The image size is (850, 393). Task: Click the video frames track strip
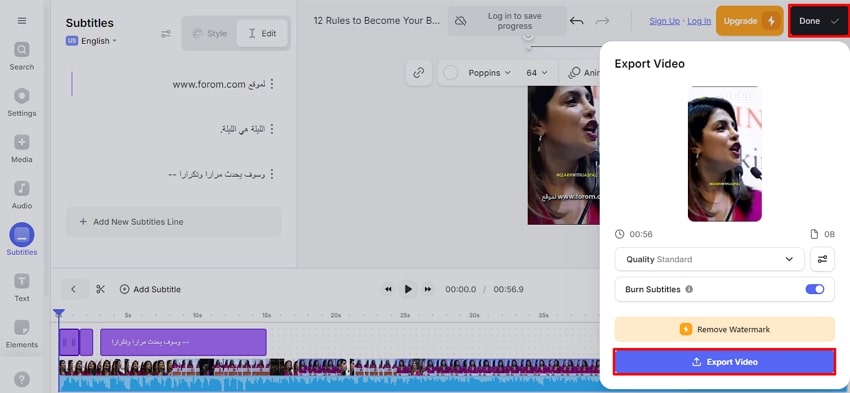tap(329, 367)
